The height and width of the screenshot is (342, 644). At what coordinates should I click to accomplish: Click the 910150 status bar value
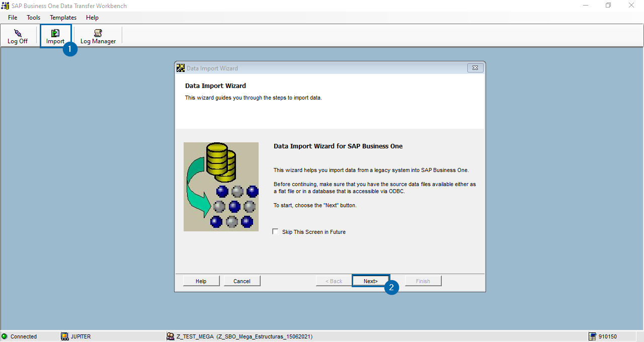(x=608, y=336)
